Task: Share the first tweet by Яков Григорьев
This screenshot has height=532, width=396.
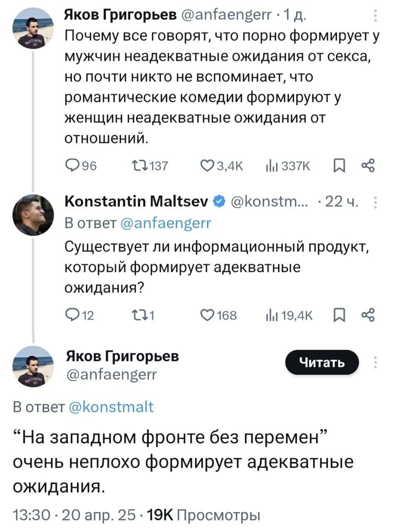Action: [369, 166]
